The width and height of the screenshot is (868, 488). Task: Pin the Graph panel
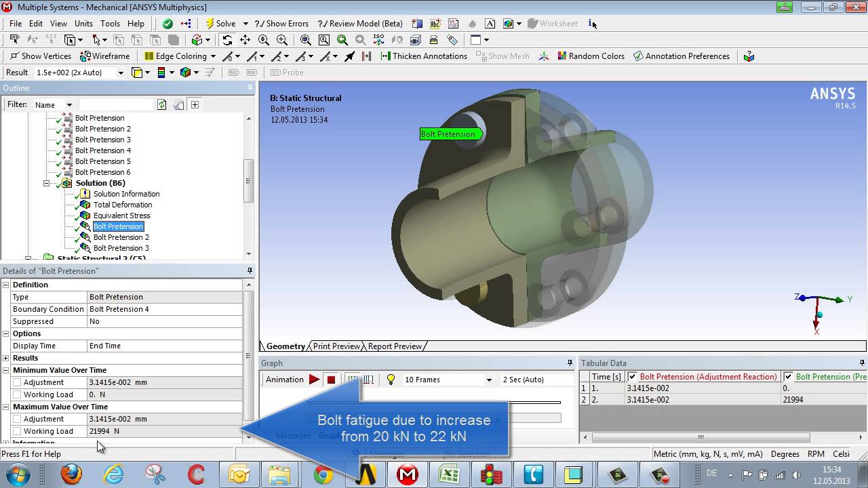pyautogui.click(x=570, y=363)
